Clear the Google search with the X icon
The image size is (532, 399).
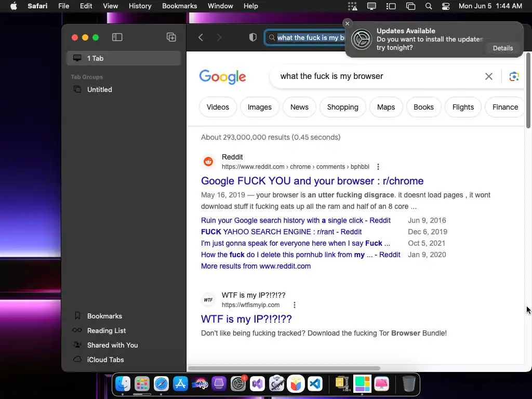click(x=488, y=76)
